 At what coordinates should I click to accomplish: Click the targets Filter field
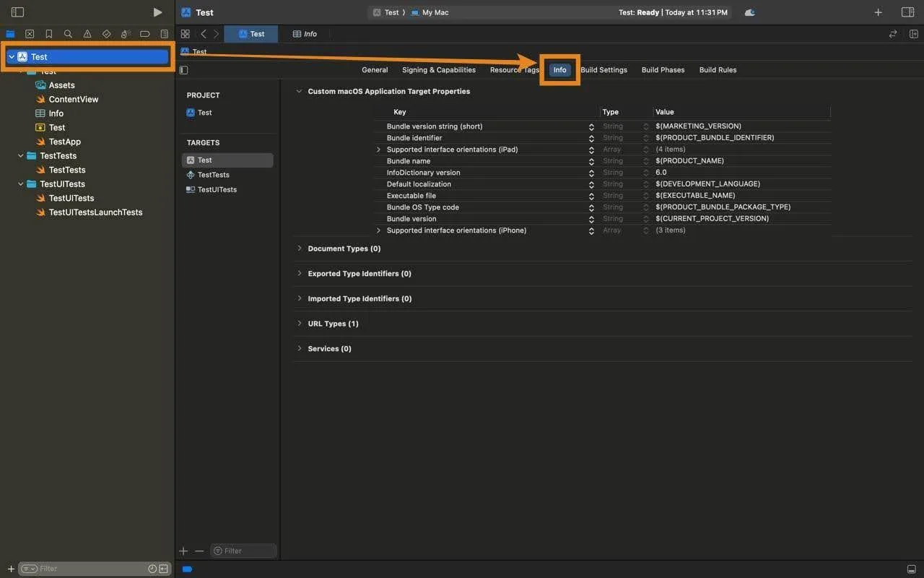click(244, 551)
